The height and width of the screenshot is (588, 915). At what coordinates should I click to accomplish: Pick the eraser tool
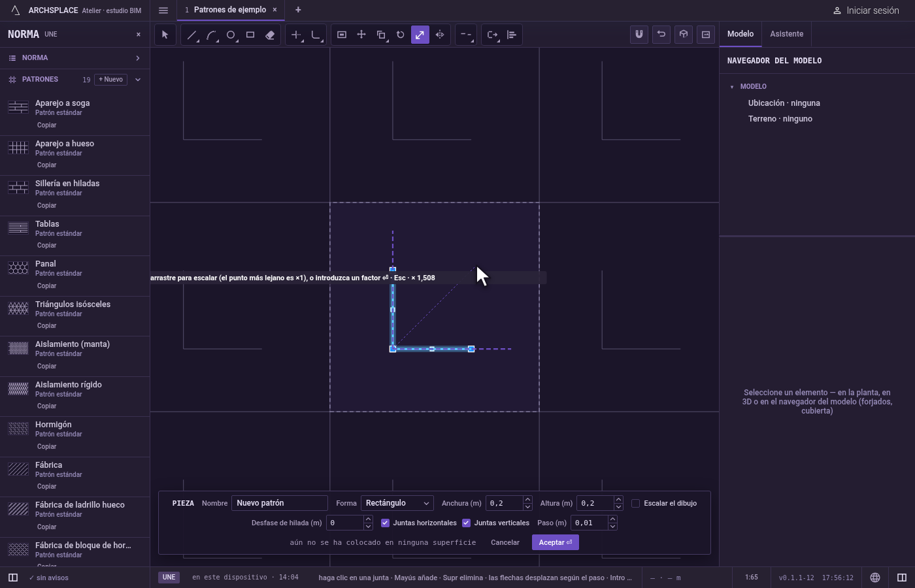[270, 35]
